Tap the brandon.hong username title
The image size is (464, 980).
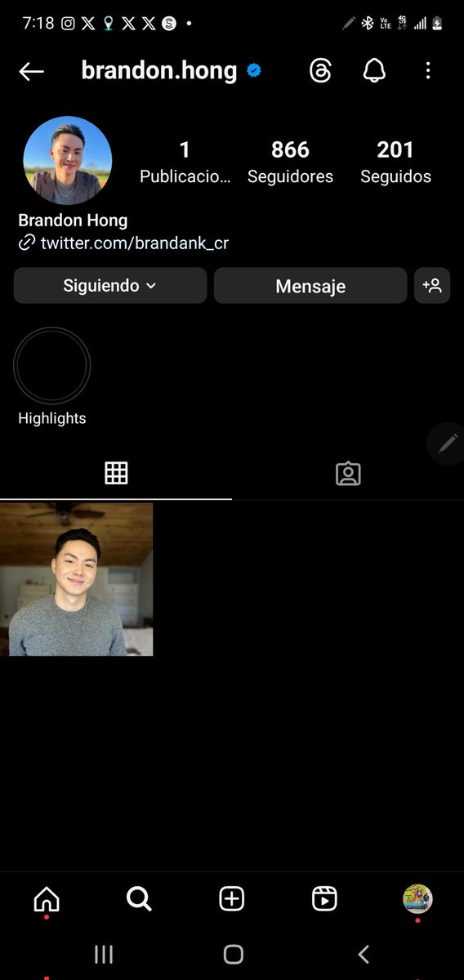pyautogui.click(x=159, y=71)
